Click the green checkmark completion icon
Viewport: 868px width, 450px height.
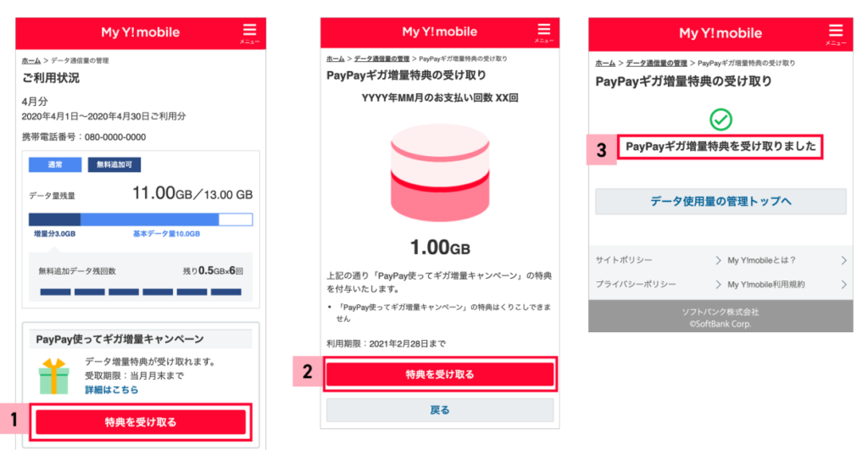pyautogui.click(x=721, y=119)
